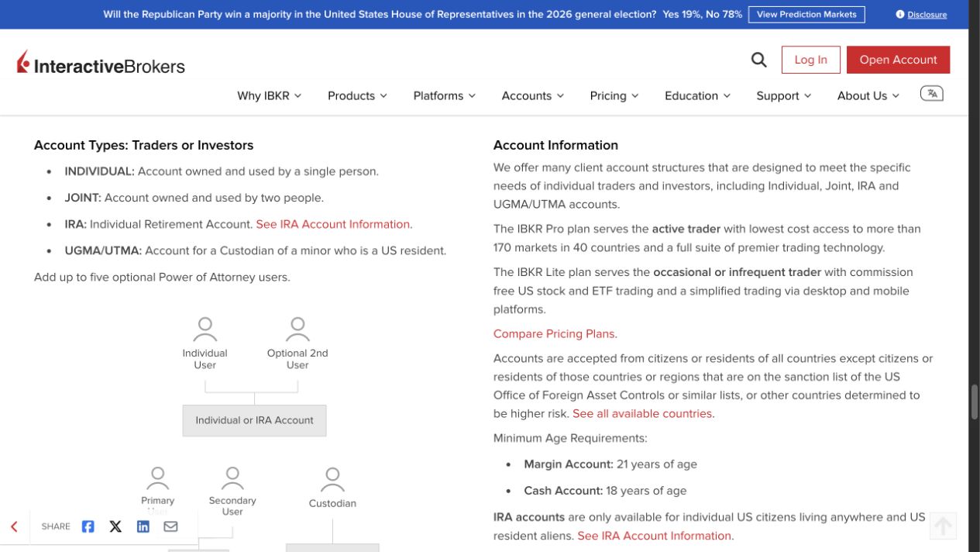This screenshot has height=552, width=980.
Task: Open the language translation icon
Action: (931, 94)
